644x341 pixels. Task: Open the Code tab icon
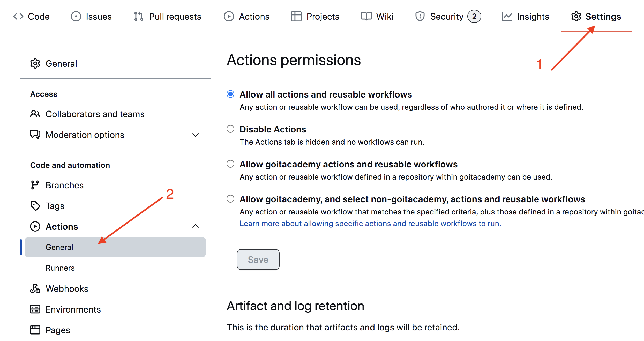[x=18, y=16]
